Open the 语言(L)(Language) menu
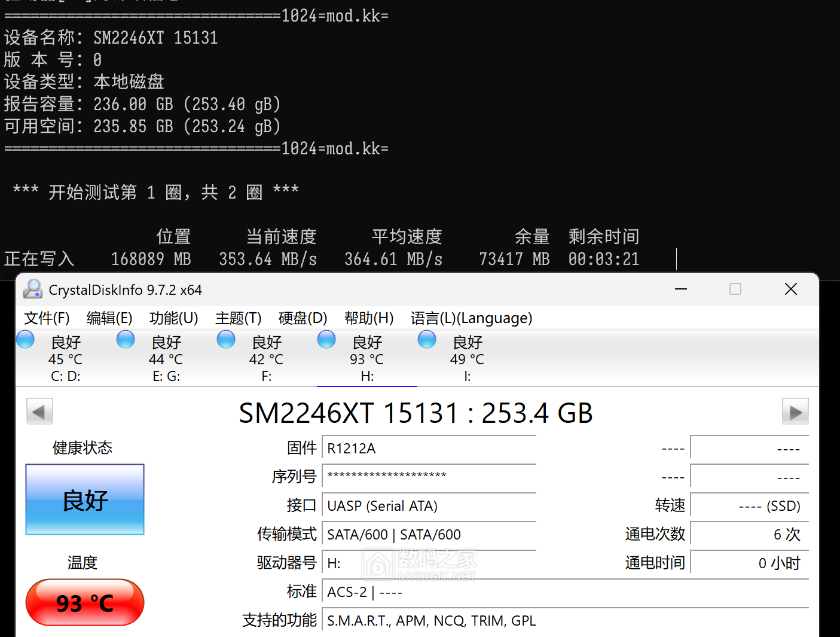The height and width of the screenshot is (637, 840). point(471,318)
